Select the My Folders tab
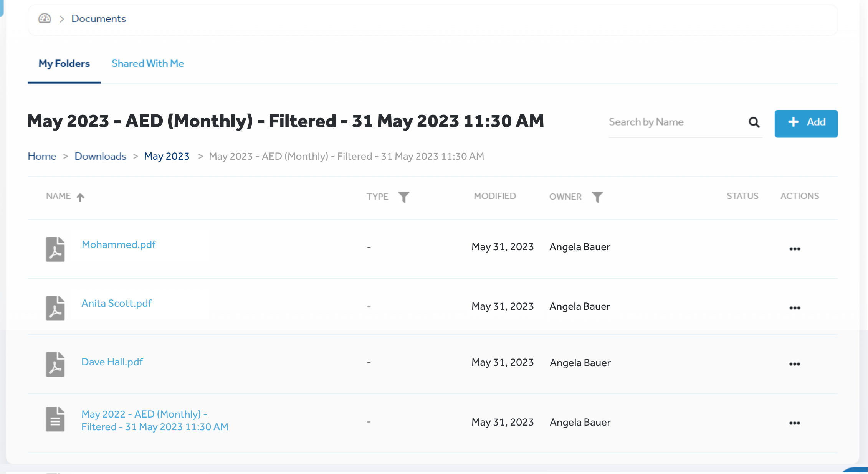The width and height of the screenshot is (868, 474). (64, 64)
